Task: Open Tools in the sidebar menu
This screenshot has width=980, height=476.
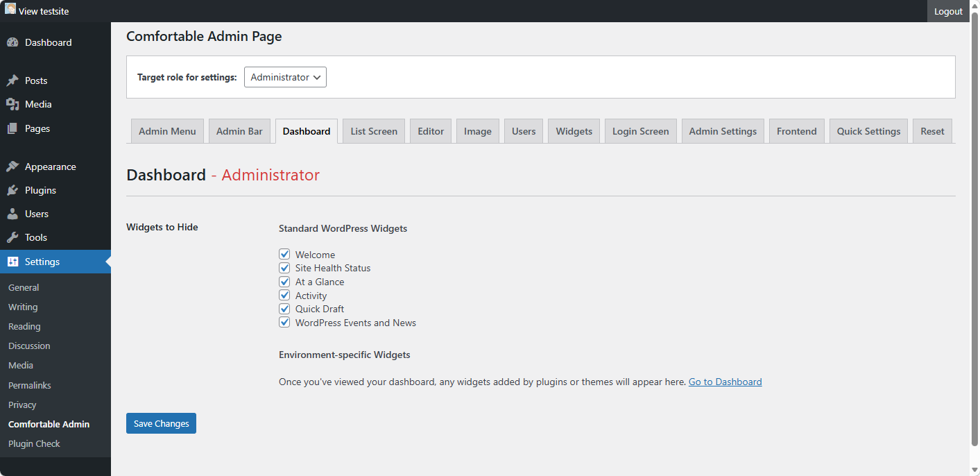Action: pos(55,237)
